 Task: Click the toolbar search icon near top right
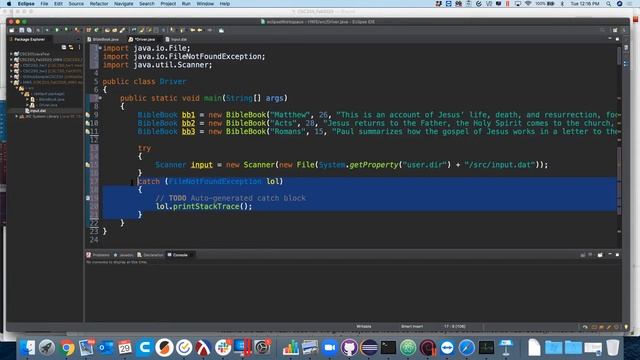(x=602, y=30)
